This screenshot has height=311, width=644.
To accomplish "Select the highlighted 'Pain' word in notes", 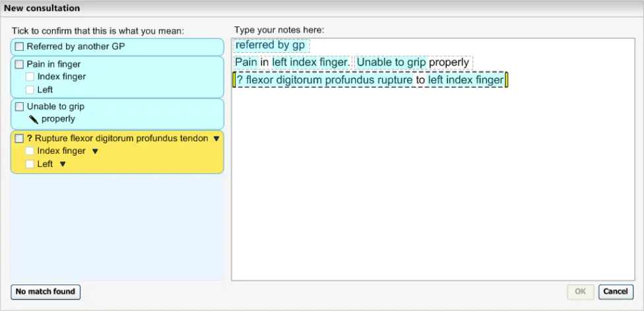I will pos(246,62).
